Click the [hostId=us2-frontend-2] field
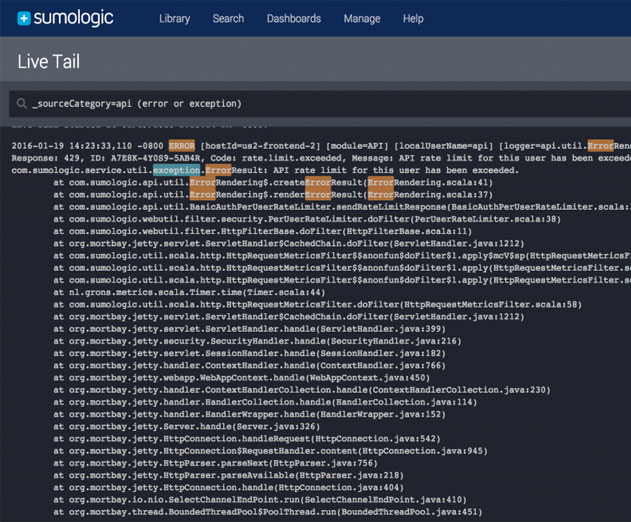 [x=260, y=146]
